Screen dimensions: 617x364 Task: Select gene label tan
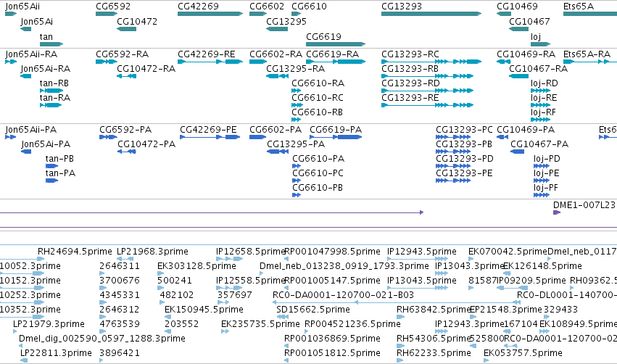[46, 37]
